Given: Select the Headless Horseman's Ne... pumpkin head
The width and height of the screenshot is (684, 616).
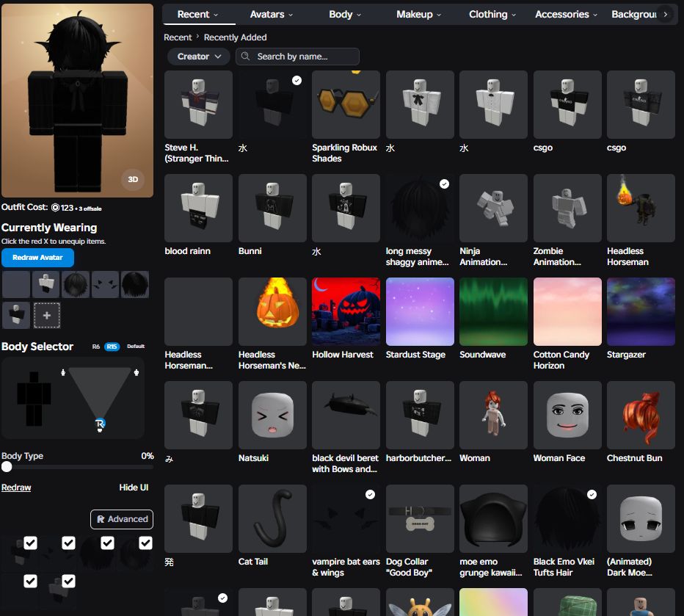Looking at the screenshot, I should pos(272,311).
